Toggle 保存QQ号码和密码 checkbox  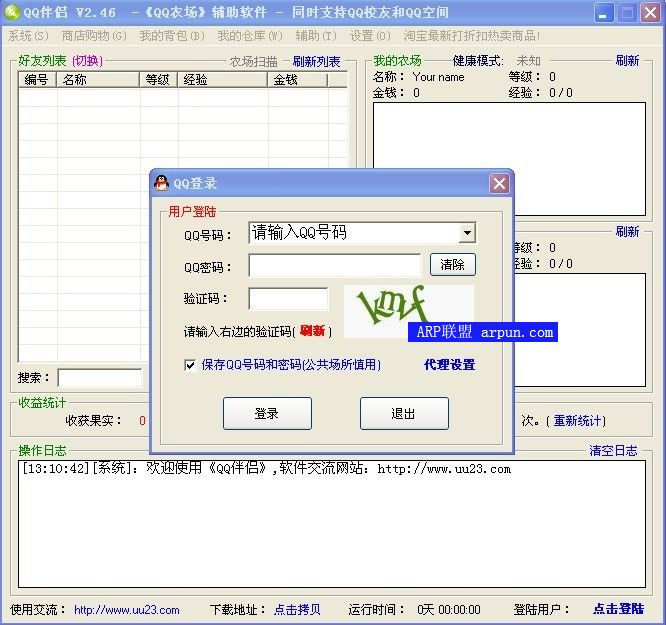coord(190,365)
